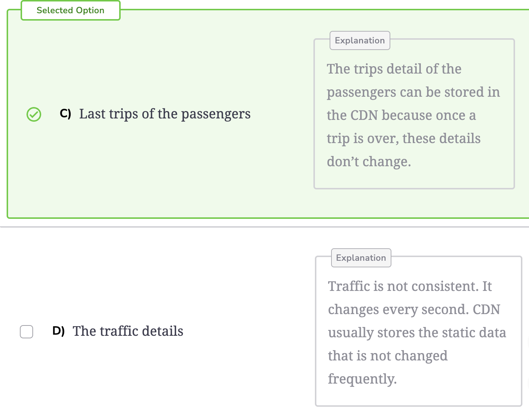
Task: Select the "D)" option letter
Action: (x=58, y=331)
